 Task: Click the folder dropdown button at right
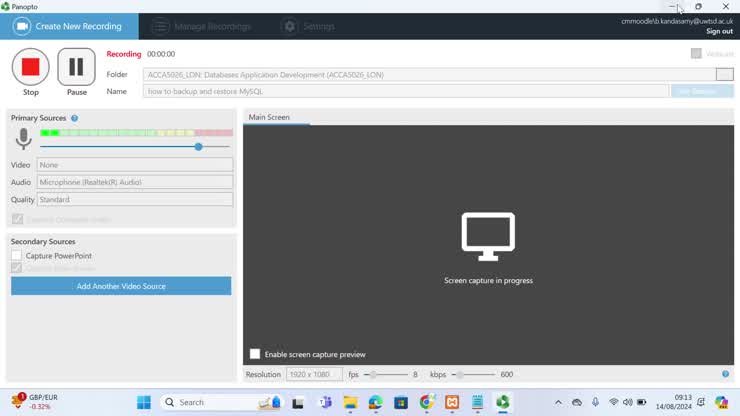(724, 75)
